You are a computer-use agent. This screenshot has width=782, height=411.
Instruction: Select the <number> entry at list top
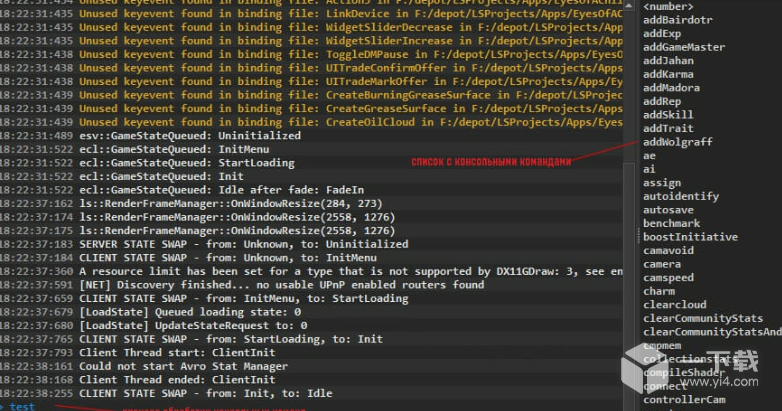point(668,7)
